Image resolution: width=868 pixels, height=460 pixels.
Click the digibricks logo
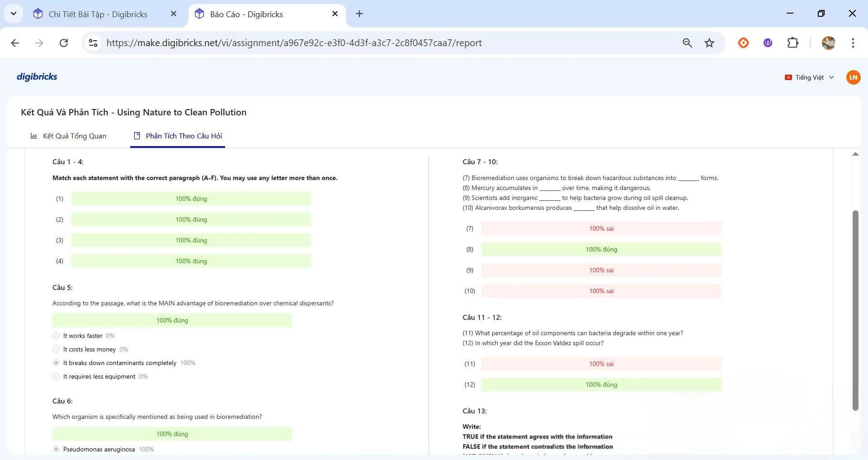(37, 76)
